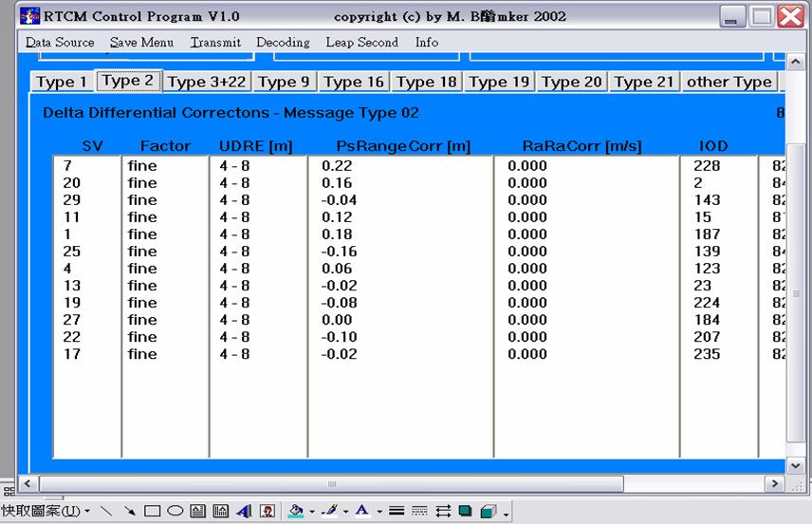812x524 pixels.
Task: Minimize the RTCM Control Program window
Action: (x=732, y=16)
